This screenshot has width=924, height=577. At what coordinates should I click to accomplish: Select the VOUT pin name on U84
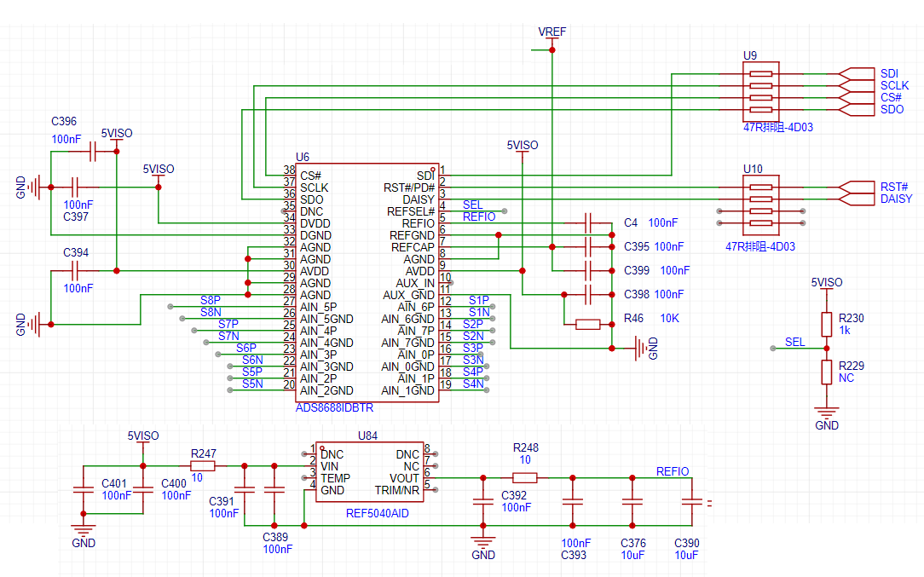pyautogui.click(x=404, y=479)
